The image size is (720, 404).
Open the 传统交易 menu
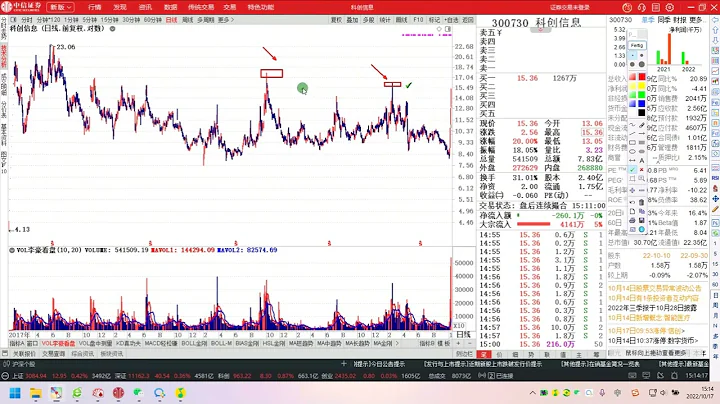(x=201, y=7)
